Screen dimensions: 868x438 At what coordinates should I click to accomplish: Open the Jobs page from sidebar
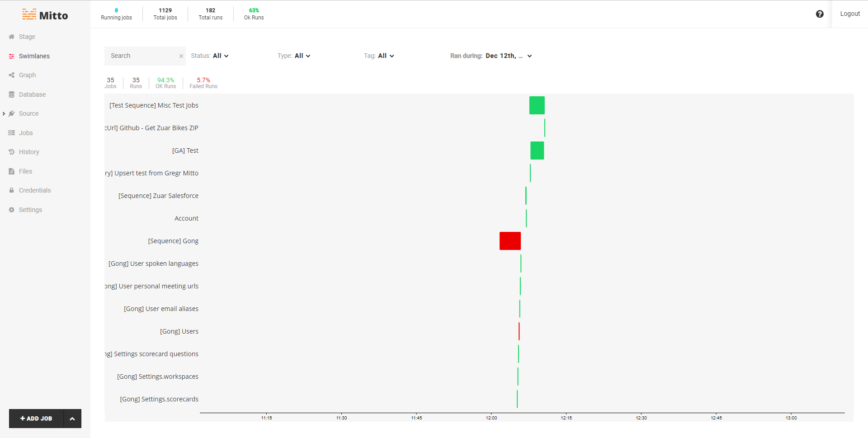pyautogui.click(x=26, y=133)
